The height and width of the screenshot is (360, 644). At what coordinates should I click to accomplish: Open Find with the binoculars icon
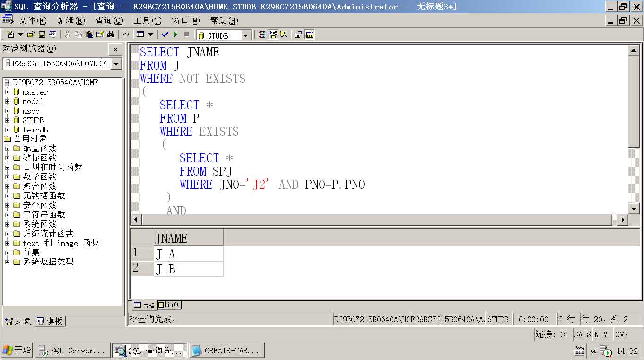coord(111,35)
